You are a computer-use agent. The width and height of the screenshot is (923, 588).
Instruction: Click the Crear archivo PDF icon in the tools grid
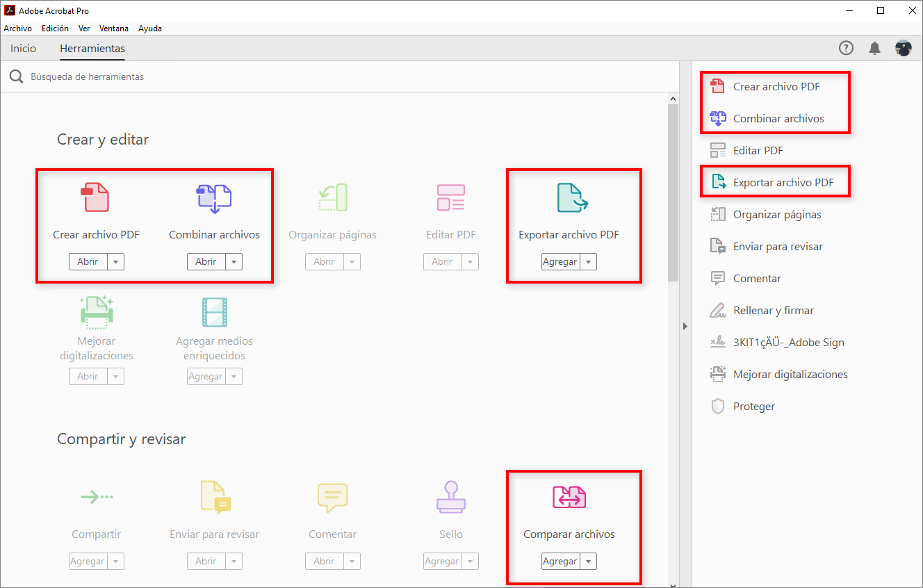(96, 197)
